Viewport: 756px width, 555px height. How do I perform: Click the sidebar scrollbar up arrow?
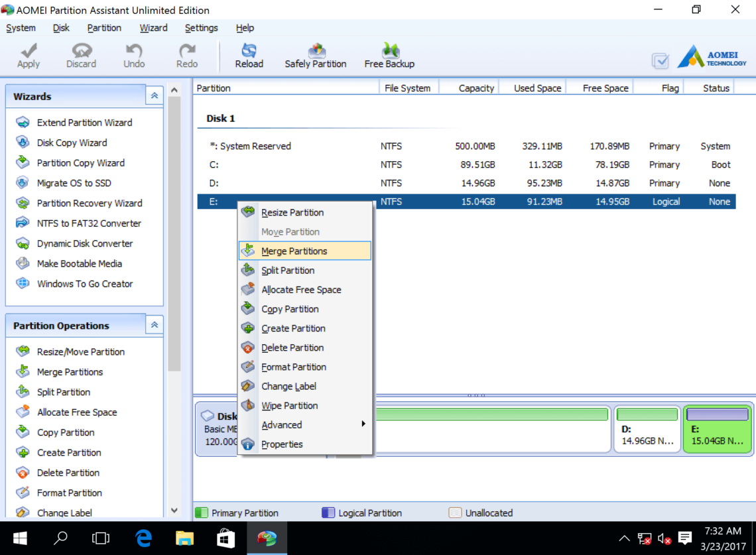point(174,90)
